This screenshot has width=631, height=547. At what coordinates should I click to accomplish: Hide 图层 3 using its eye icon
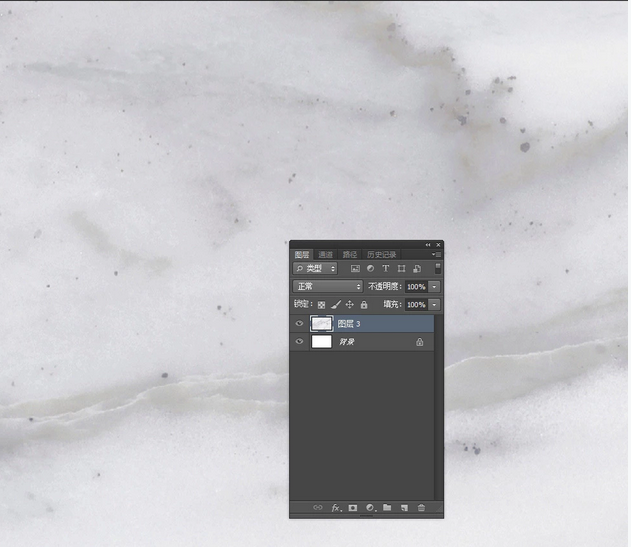tap(299, 324)
